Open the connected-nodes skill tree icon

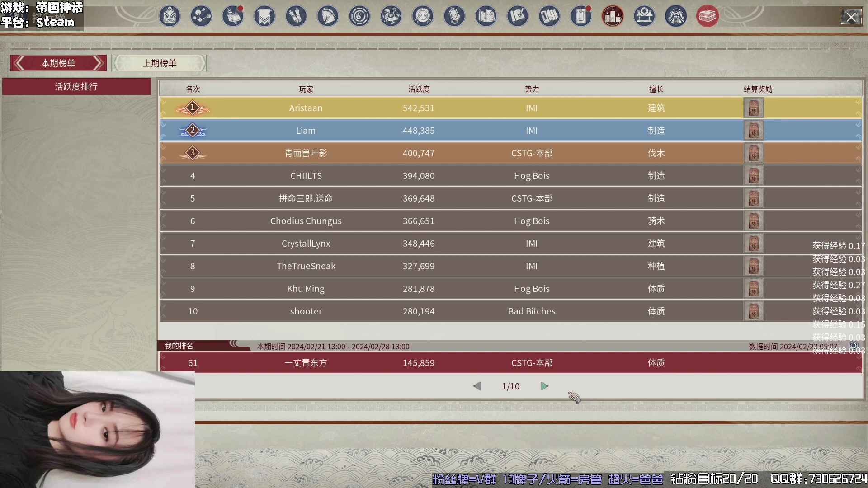click(201, 16)
